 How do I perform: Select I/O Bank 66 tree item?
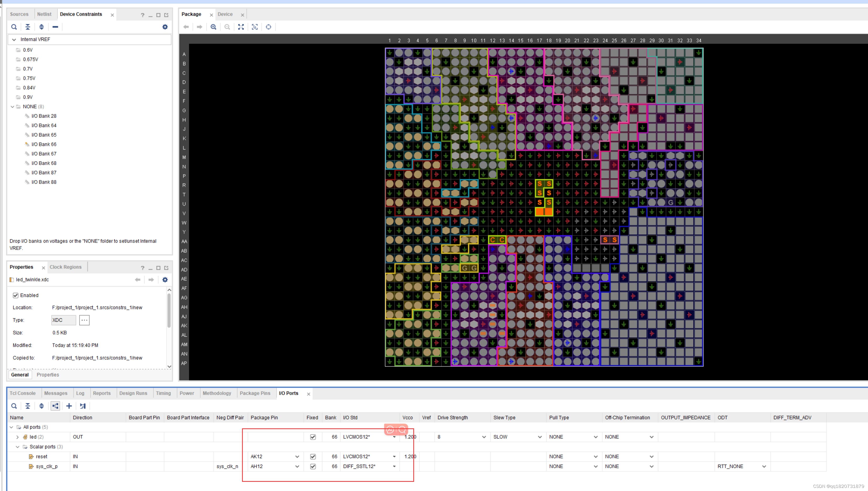coord(44,144)
